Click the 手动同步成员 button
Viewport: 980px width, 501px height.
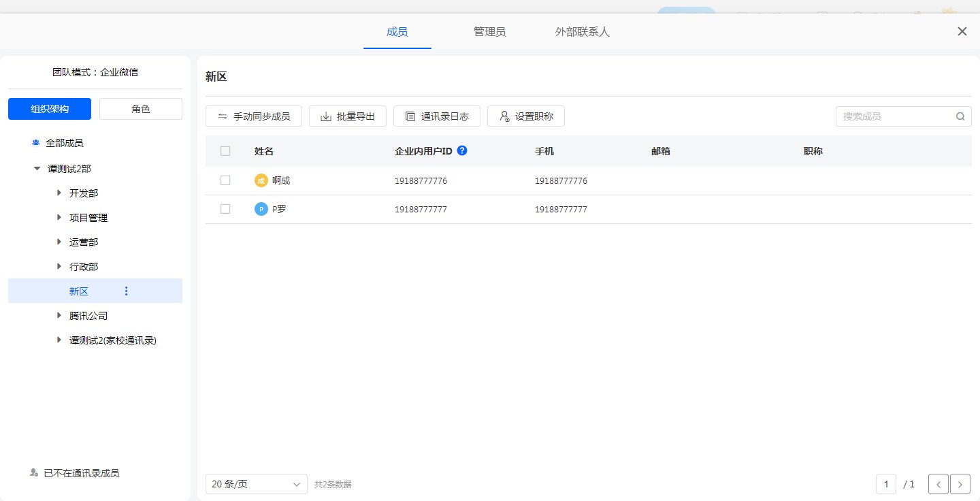point(254,116)
